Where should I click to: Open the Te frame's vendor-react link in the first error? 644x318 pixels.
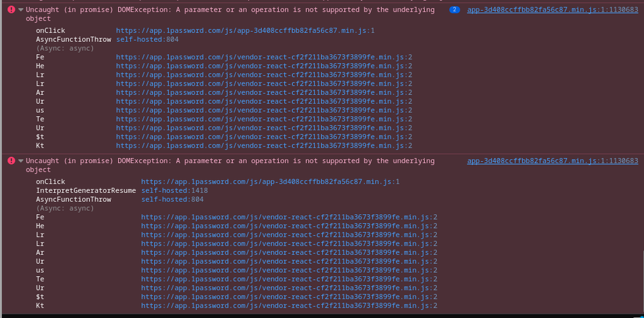point(264,119)
